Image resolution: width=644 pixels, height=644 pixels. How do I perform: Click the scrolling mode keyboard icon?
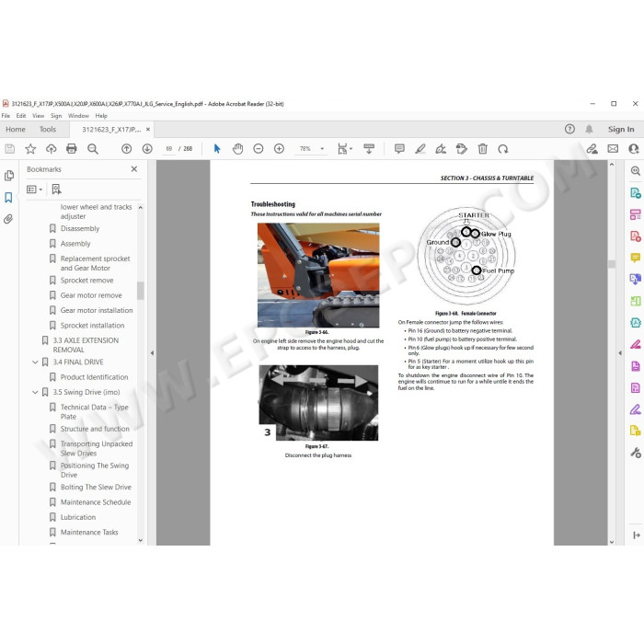369,149
